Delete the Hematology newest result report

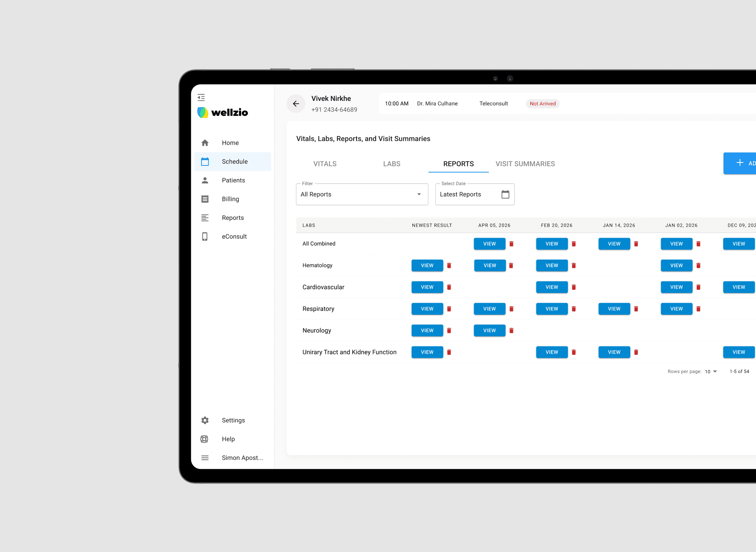point(449,266)
